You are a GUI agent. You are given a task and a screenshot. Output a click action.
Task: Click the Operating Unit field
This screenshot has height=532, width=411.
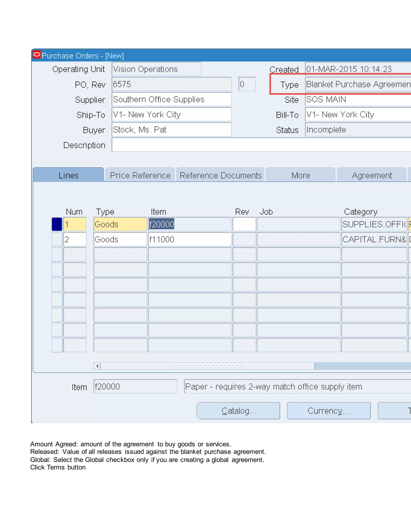click(x=157, y=69)
